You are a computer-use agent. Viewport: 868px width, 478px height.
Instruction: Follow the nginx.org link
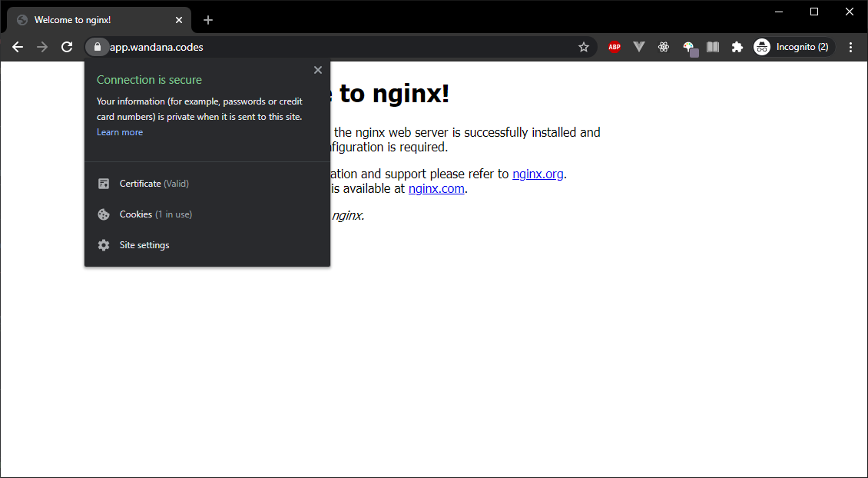click(538, 174)
